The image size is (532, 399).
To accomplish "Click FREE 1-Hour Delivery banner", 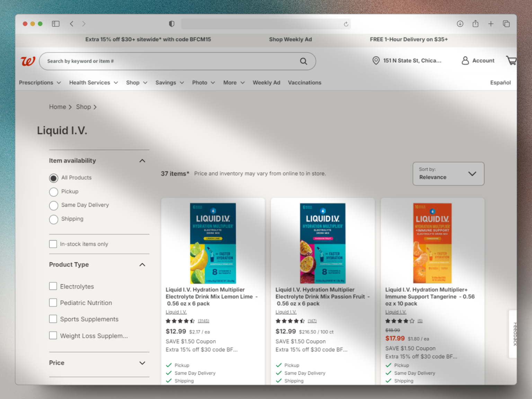I will click(409, 39).
